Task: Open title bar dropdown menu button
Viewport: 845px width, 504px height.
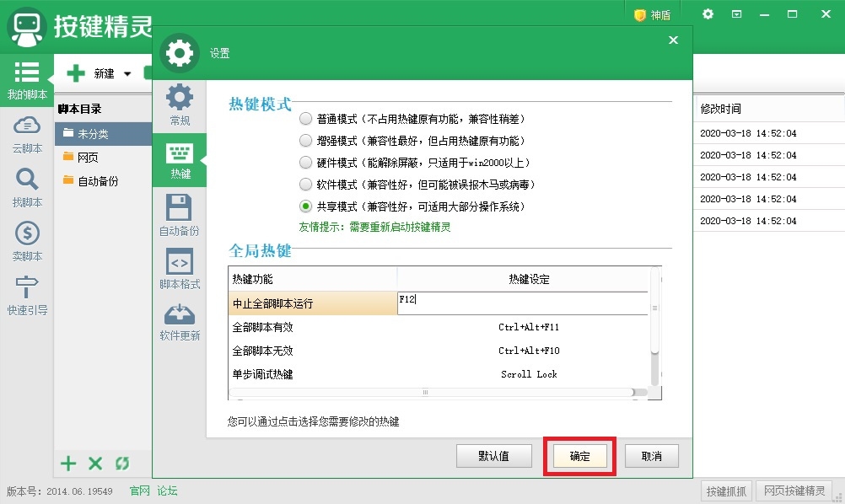Action: point(736,14)
